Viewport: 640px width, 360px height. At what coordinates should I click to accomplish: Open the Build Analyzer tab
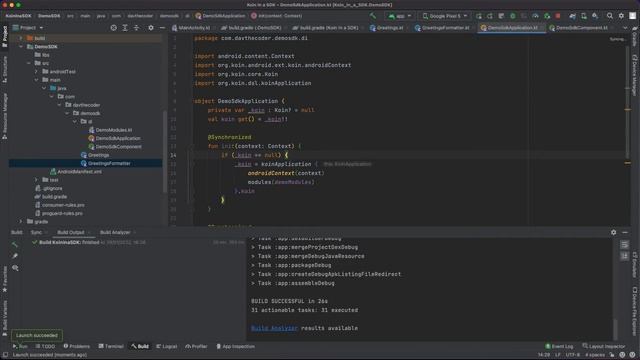115,232
